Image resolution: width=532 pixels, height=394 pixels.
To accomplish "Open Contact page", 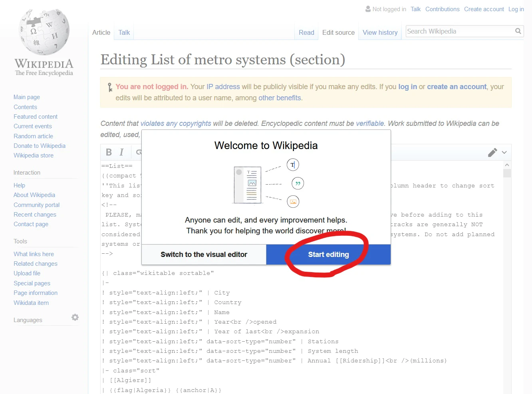I will pyautogui.click(x=31, y=224).
